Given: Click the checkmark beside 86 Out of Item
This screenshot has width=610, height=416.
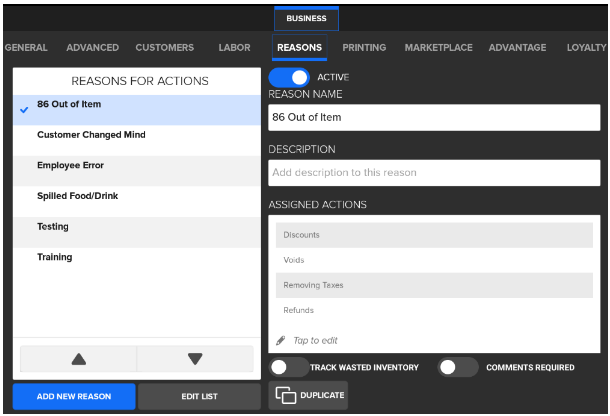Looking at the screenshot, I should 24,110.
